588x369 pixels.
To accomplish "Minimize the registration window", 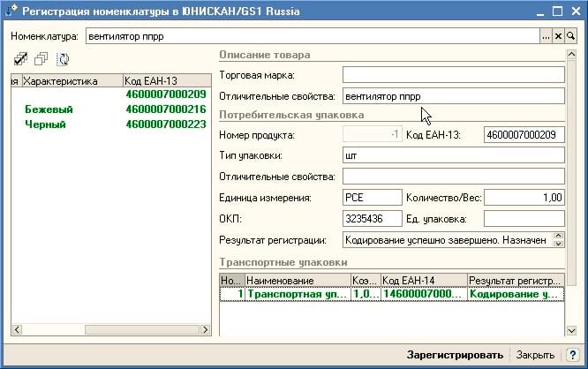I will (x=540, y=11).
